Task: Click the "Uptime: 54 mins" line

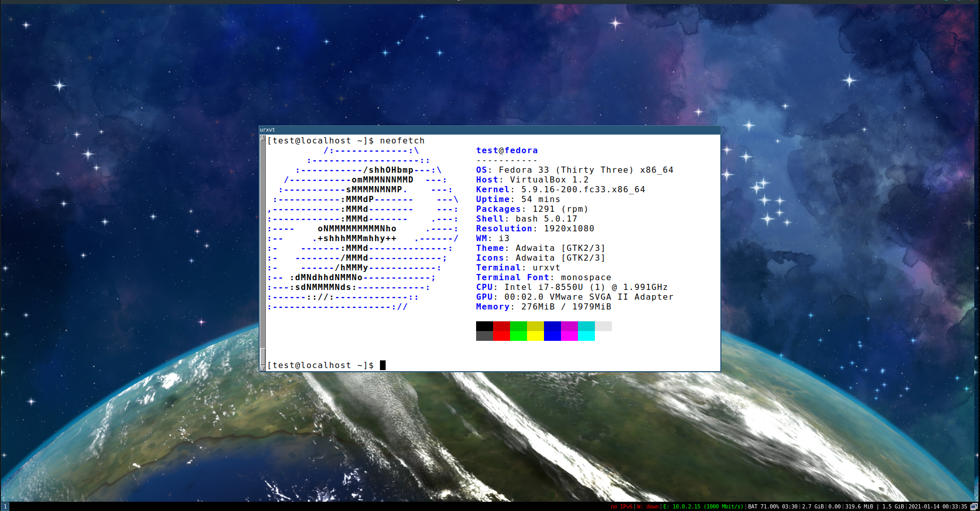Action: pyautogui.click(x=518, y=199)
